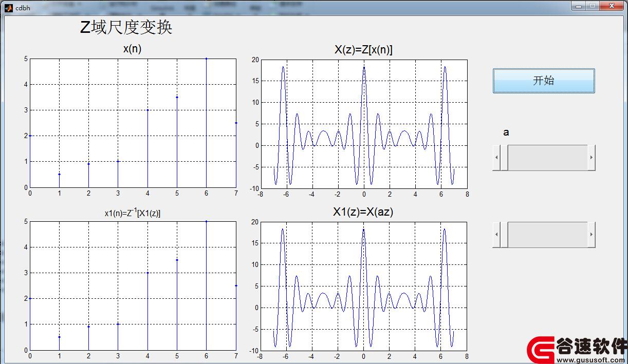Minimize the cdbh window
628x364 pixels.
coord(579,6)
